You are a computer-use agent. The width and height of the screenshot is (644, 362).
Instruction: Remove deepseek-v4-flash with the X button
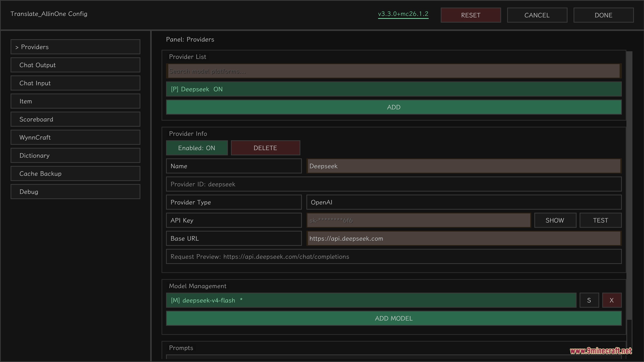[x=612, y=300]
